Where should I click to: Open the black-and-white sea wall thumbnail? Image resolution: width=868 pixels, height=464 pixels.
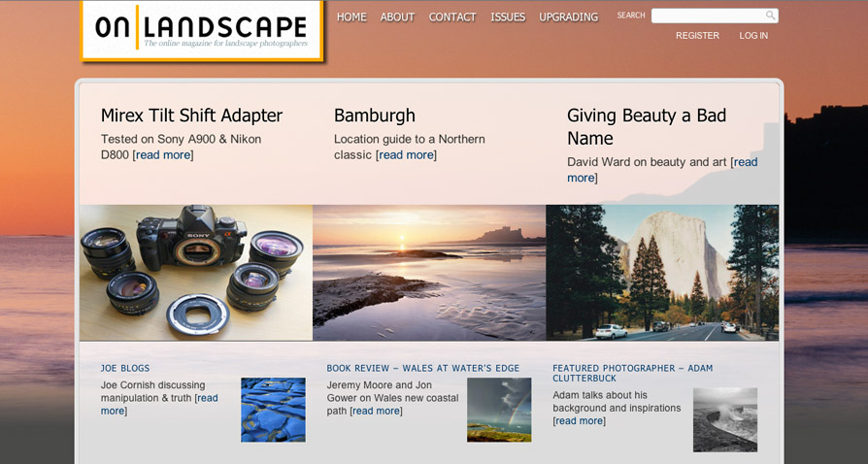(725, 419)
